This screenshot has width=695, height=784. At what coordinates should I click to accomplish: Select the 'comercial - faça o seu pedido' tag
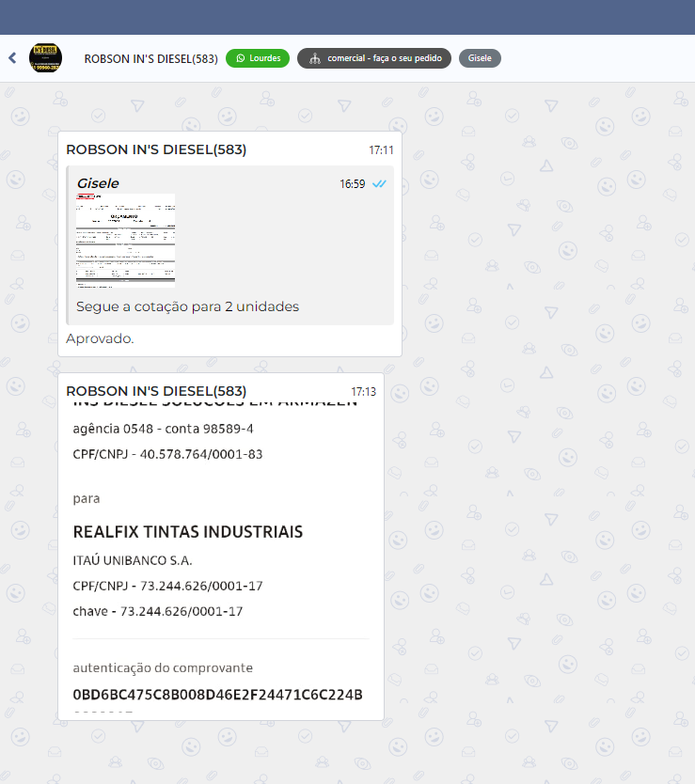click(383, 58)
